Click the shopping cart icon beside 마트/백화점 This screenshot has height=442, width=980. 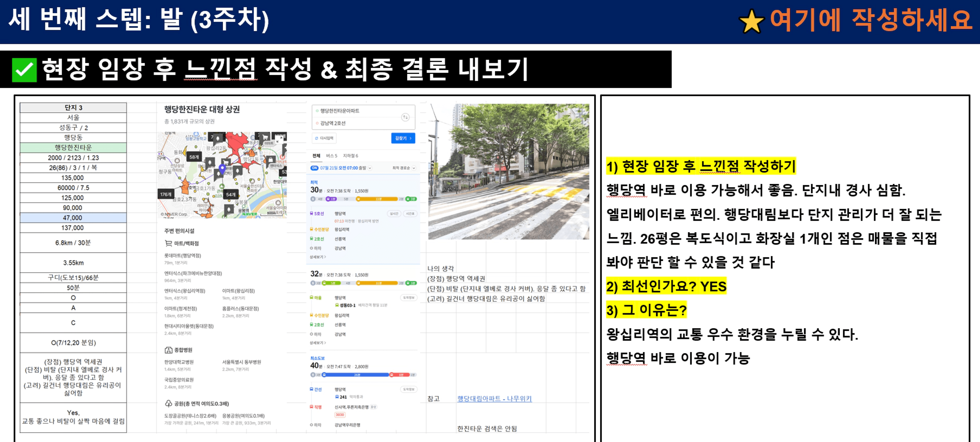click(x=168, y=243)
